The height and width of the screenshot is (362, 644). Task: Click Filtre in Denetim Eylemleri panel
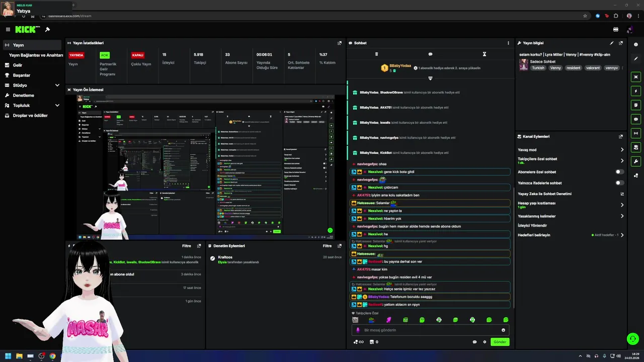(327, 246)
